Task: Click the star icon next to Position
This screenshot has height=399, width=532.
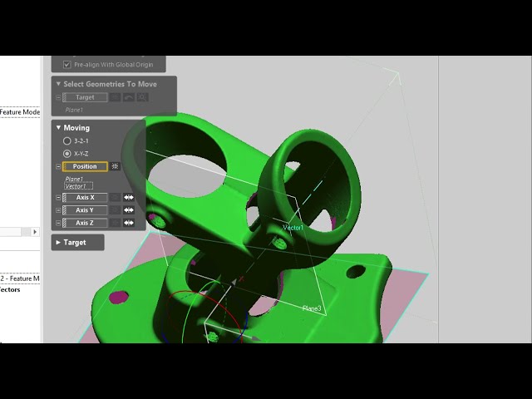Action: [115, 166]
